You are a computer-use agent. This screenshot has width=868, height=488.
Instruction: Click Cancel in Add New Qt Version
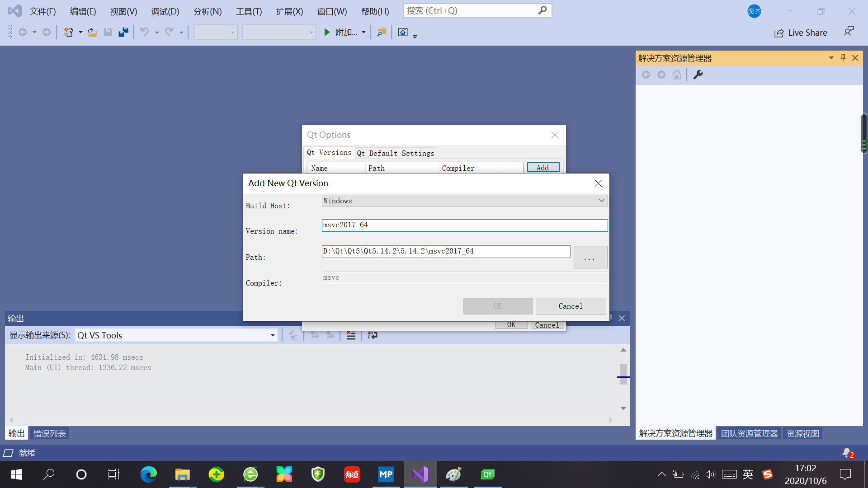click(571, 306)
